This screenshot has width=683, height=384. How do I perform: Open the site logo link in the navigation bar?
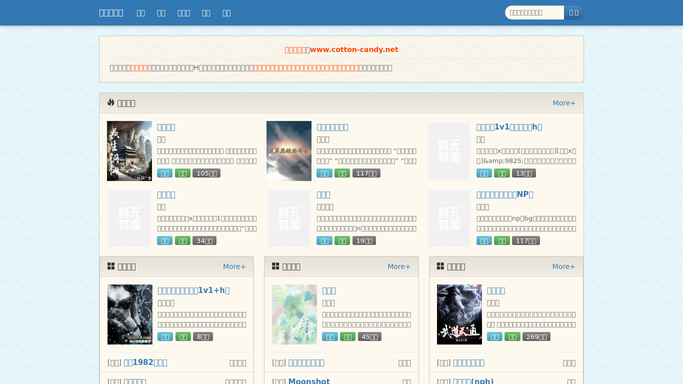pyautogui.click(x=111, y=13)
